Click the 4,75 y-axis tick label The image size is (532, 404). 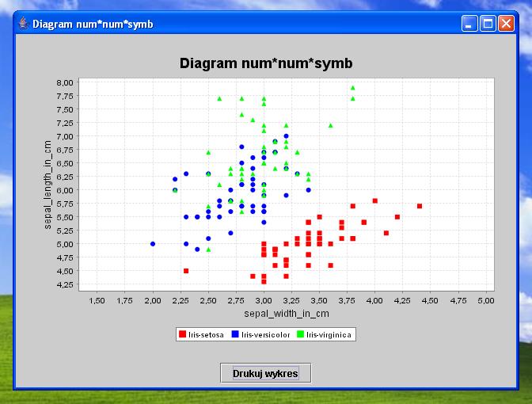[65, 257]
